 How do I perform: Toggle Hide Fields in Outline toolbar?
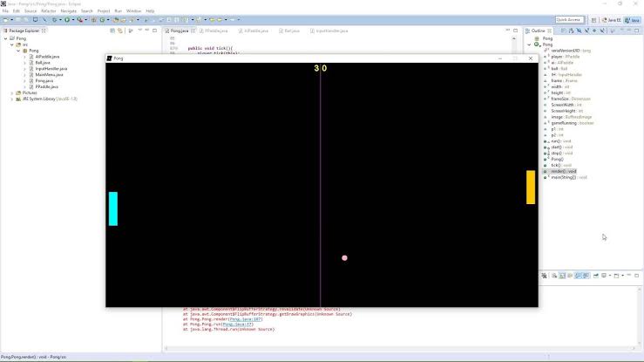point(580,31)
